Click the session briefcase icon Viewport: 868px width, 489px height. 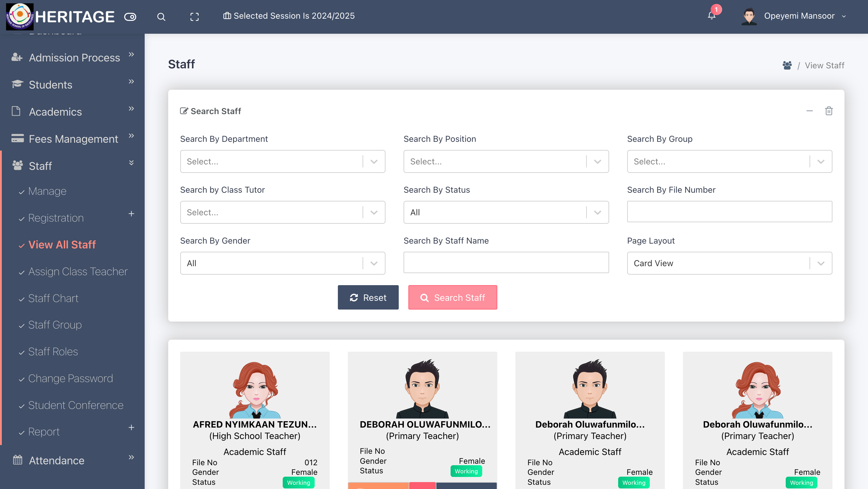pyautogui.click(x=227, y=16)
